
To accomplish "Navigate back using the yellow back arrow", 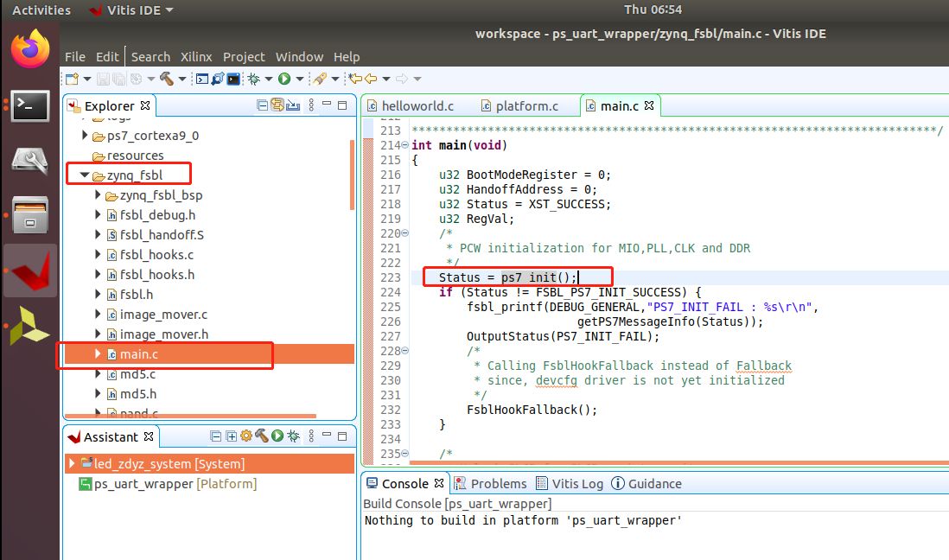I will click(x=372, y=78).
